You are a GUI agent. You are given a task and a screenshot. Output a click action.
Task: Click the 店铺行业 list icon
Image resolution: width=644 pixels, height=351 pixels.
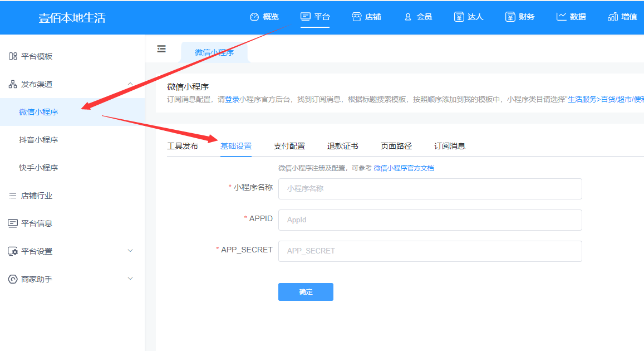click(13, 196)
